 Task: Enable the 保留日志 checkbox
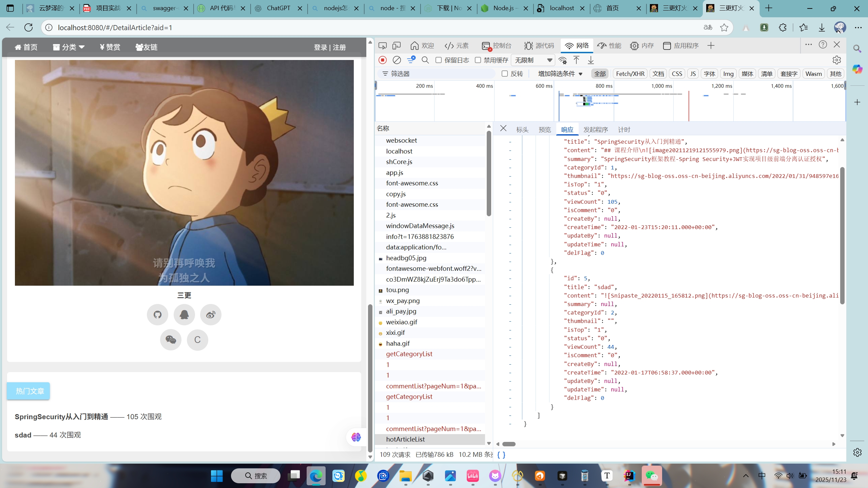439,60
